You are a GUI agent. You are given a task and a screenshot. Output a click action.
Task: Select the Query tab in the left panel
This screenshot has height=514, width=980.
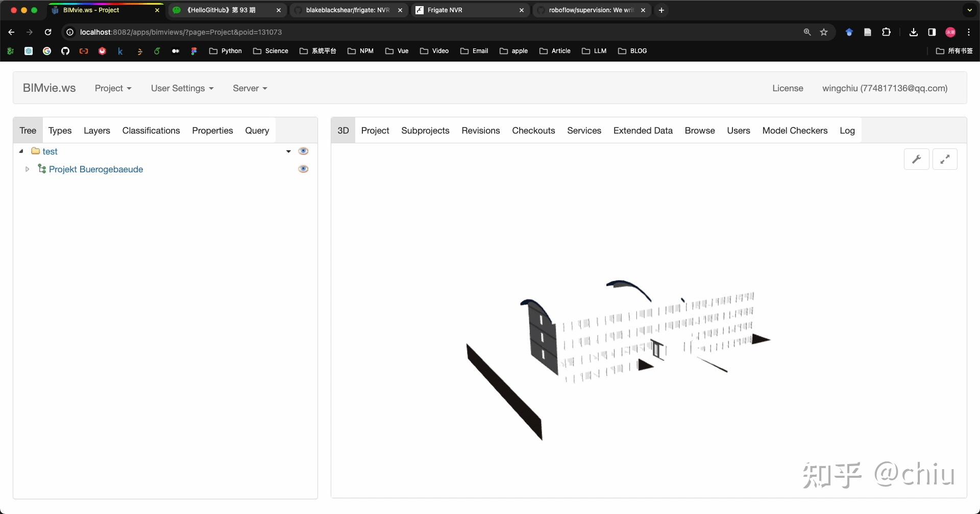pyautogui.click(x=257, y=131)
